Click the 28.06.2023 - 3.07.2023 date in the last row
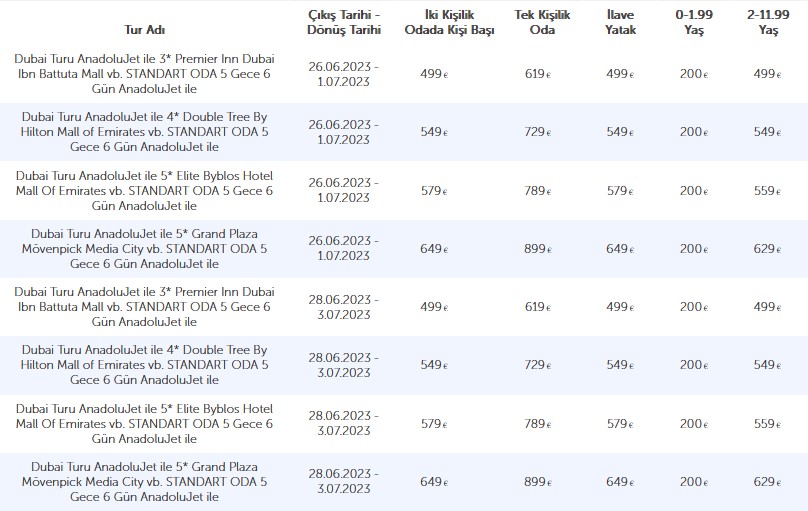Viewport: 808px width, 511px height. tap(342, 482)
